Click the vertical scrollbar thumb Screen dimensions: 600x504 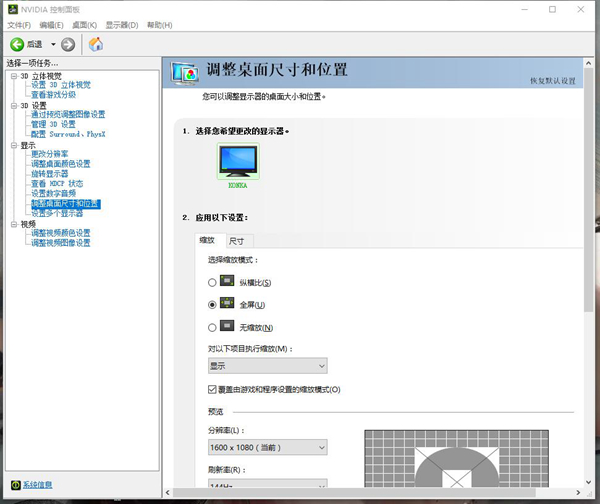589,191
